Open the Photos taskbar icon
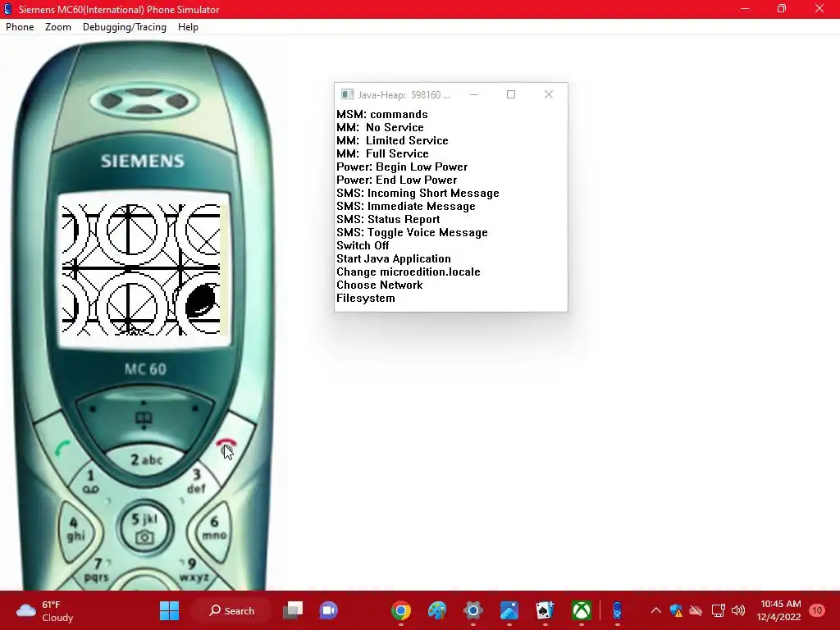 [x=509, y=610]
